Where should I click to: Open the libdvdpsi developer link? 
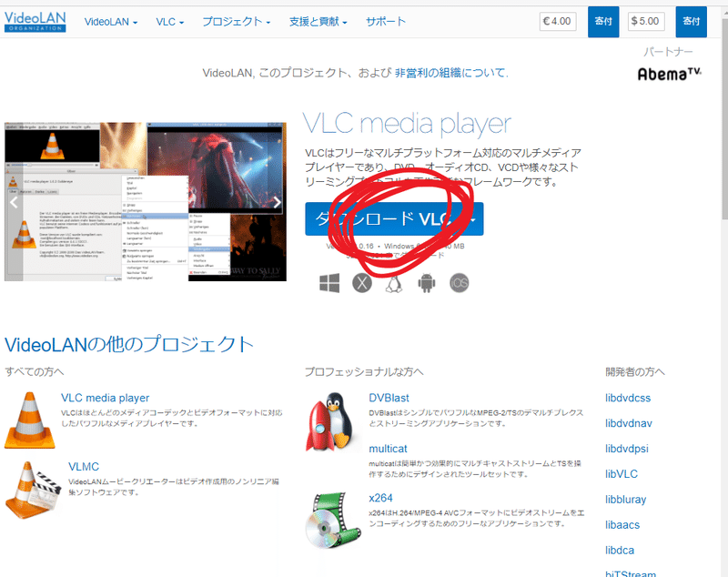(x=627, y=449)
